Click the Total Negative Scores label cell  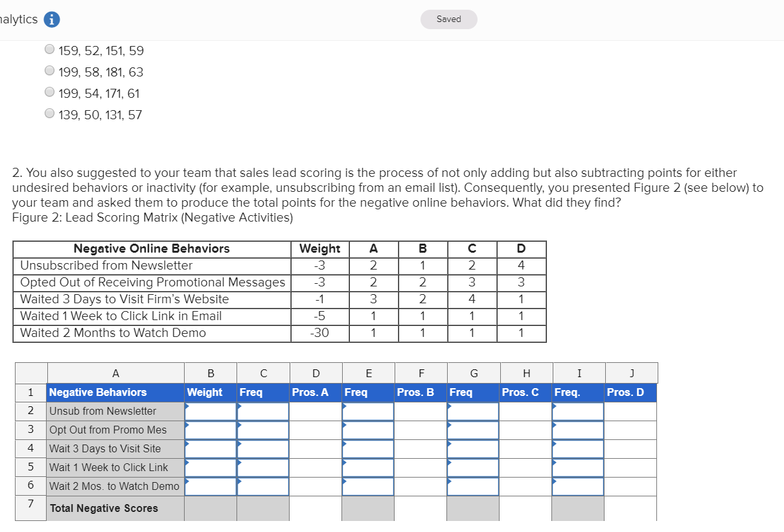(115, 509)
